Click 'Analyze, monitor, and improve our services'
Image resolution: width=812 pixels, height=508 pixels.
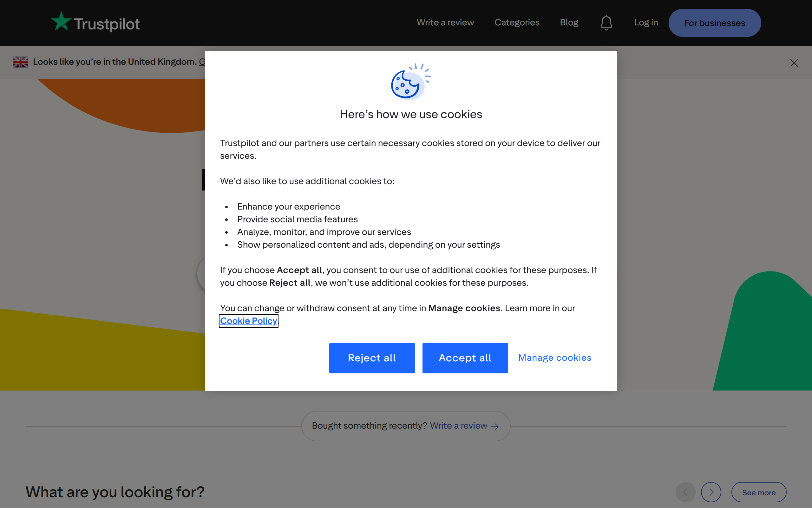[324, 232]
